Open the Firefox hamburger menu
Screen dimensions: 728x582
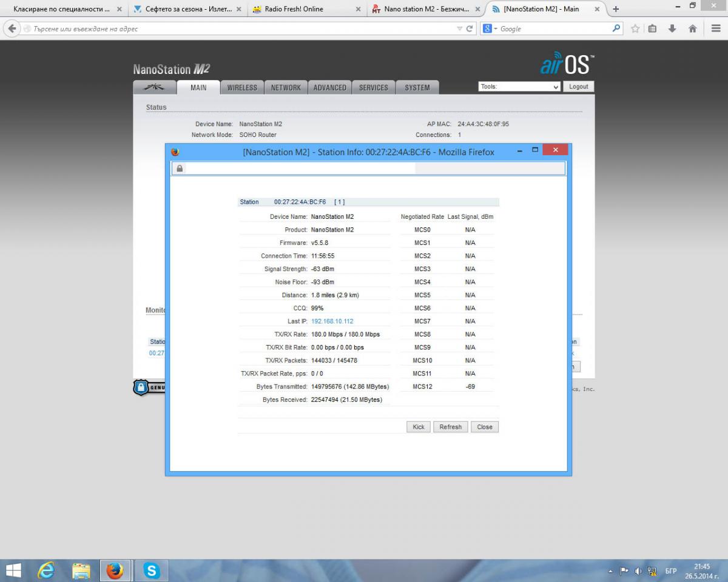(716, 28)
